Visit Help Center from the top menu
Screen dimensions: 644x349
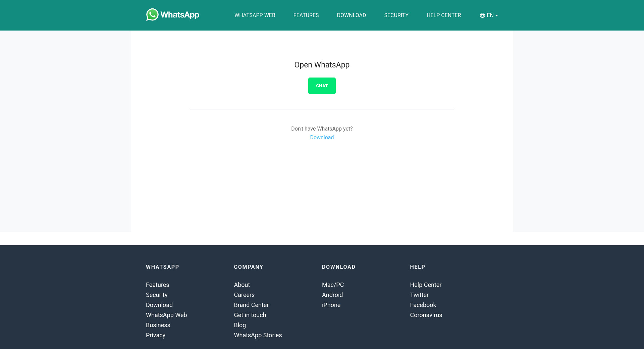click(444, 15)
